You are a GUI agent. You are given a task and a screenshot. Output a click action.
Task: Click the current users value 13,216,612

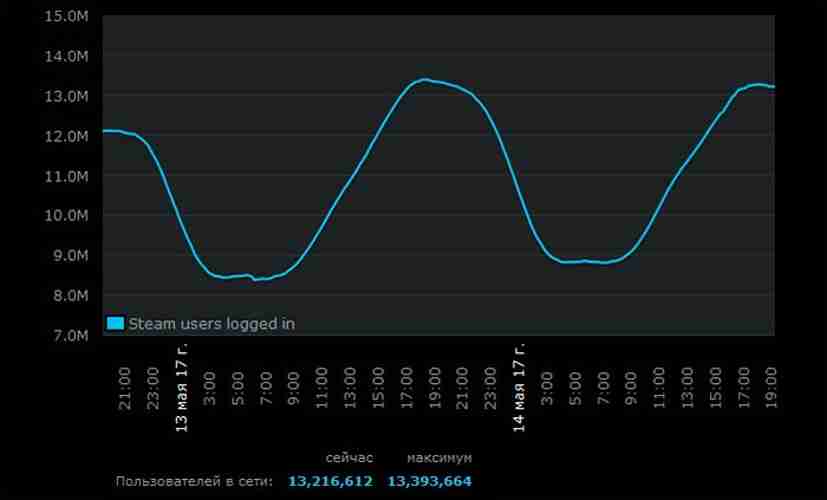tap(330, 482)
